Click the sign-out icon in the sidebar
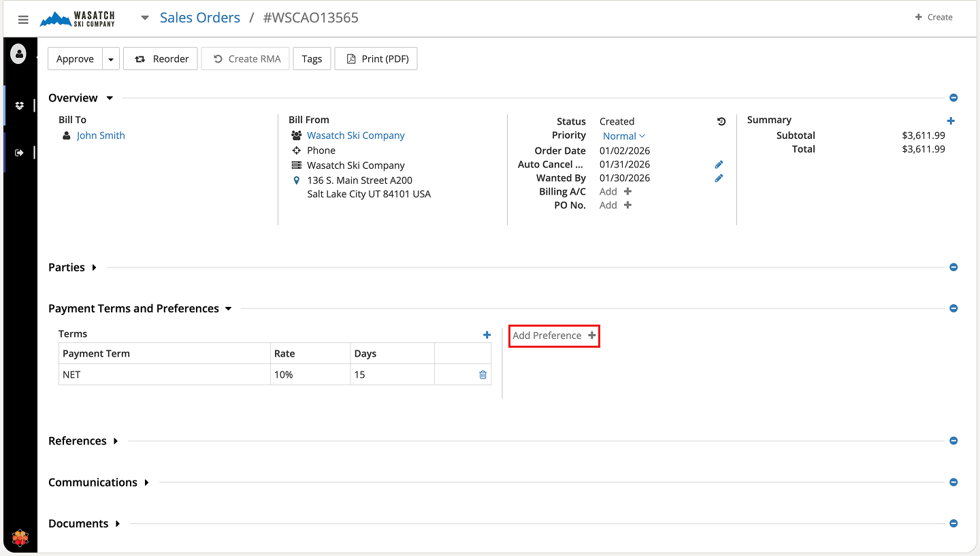 [19, 152]
